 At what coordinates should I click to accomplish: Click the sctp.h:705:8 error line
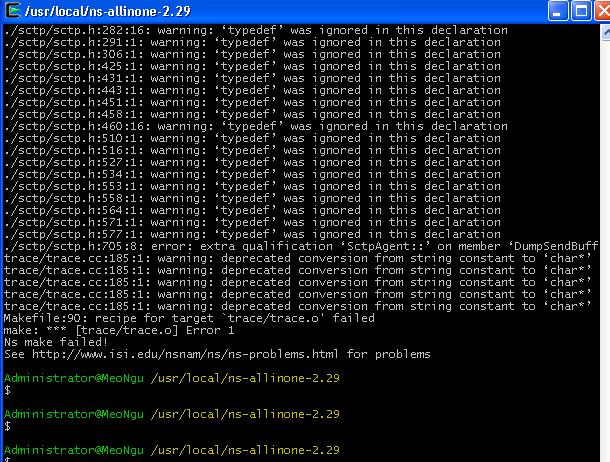[300, 246]
